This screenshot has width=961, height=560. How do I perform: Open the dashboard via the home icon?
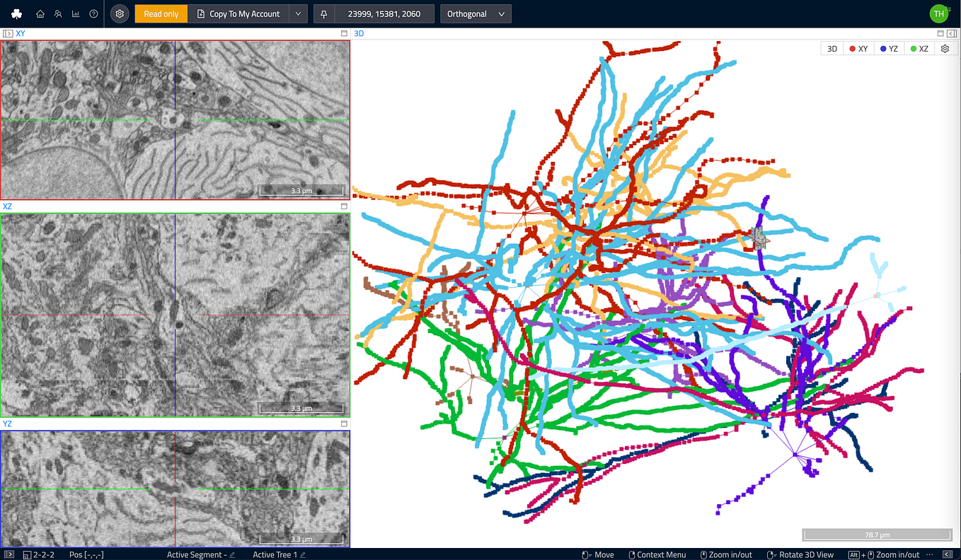point(40,13)
